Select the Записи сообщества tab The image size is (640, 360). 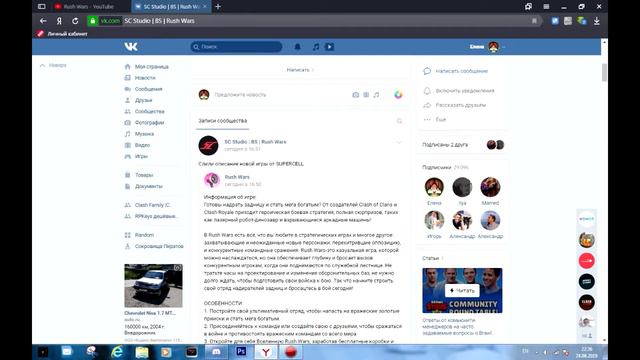222,121
